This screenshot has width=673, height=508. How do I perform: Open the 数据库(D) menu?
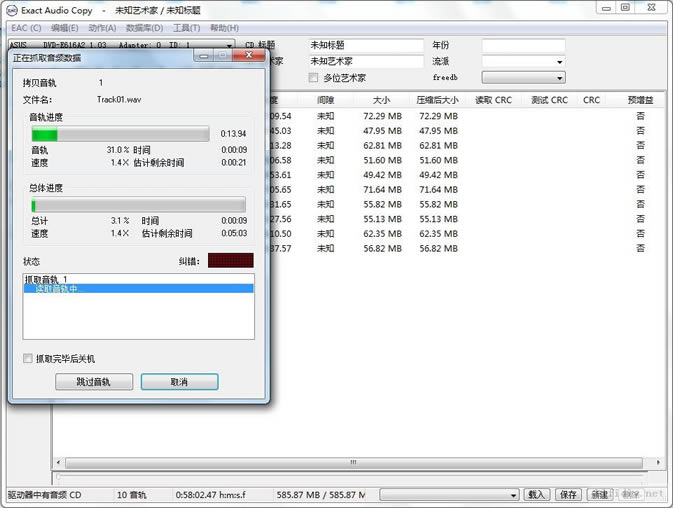pos(145,28)
